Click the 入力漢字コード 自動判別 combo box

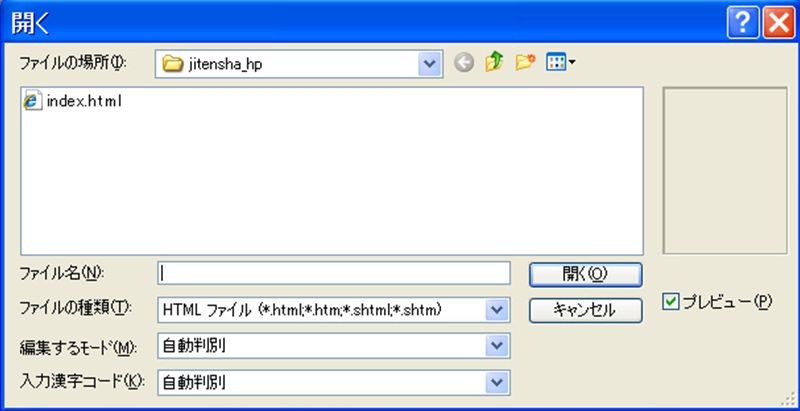coord(334,382)
